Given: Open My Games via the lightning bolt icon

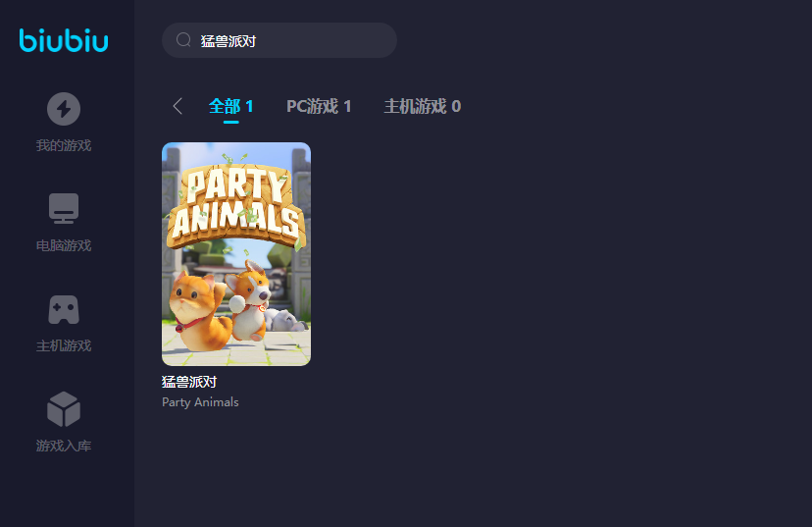Looking at the screenshot, I should pos(64,109).
